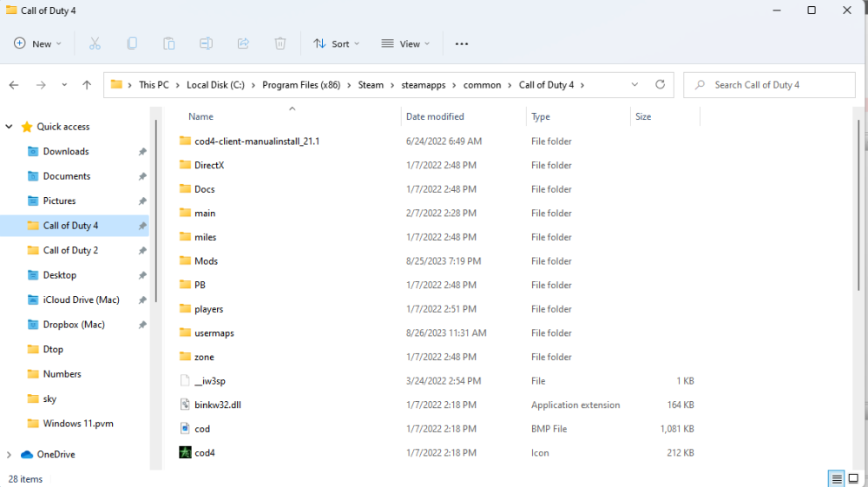This screenshot has width=868, height=487.
Task: Click the Delete trash can icon
Action: 280,43
